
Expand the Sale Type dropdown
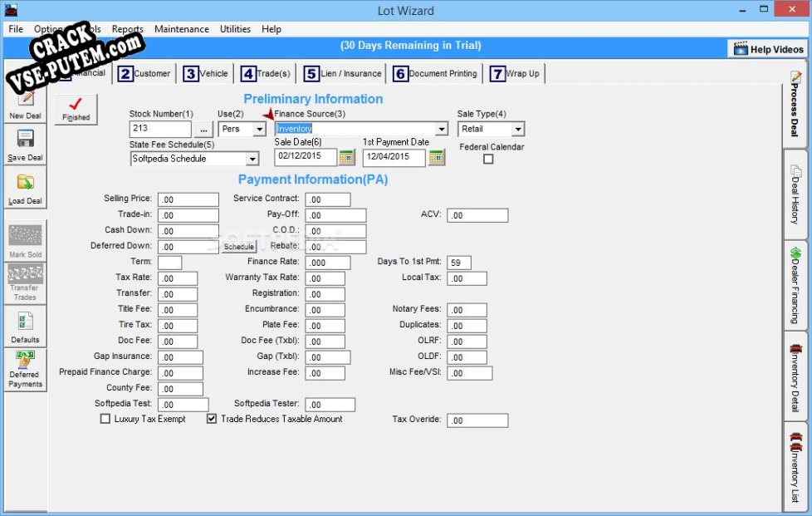click(x=517, y=129)
